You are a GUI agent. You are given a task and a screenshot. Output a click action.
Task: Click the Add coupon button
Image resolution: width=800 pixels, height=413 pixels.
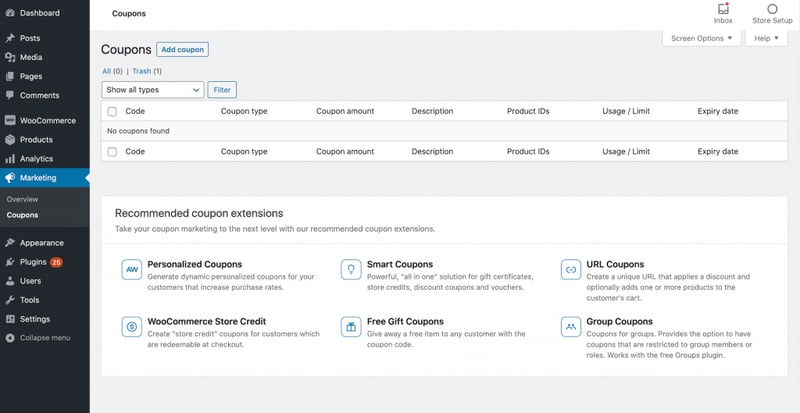[182, 50]
